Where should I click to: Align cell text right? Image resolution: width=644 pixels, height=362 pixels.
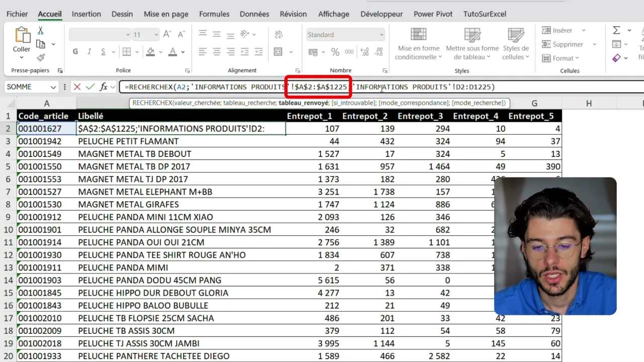click(230, 51)
